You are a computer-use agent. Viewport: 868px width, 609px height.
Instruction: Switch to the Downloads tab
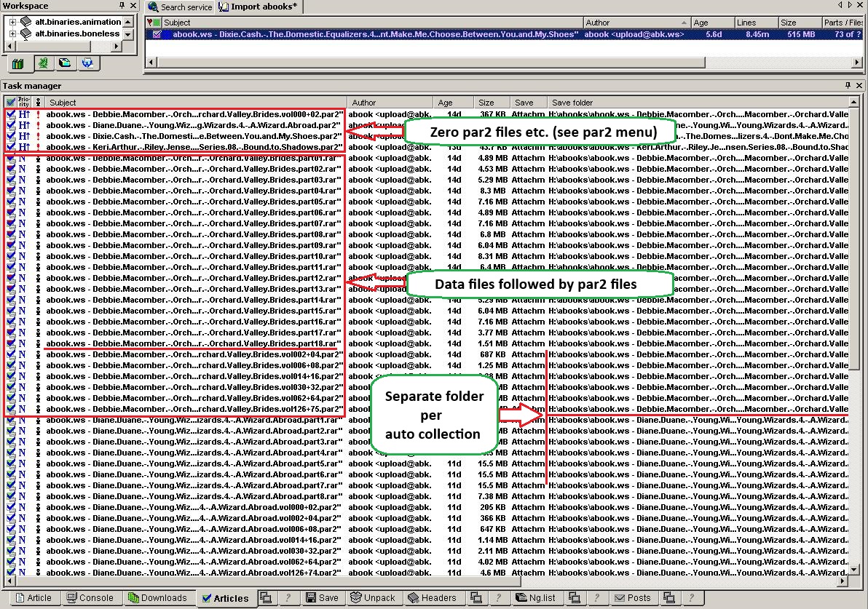coord(157,598)
